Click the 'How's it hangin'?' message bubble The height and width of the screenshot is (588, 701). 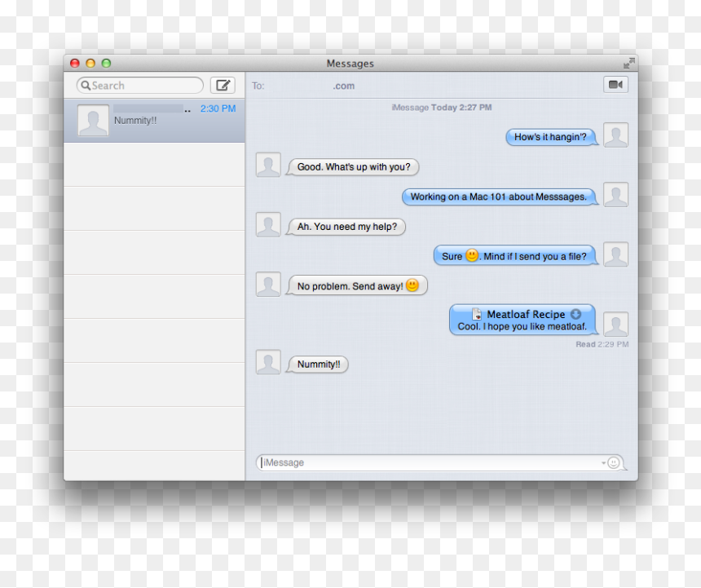click(552, 137)
